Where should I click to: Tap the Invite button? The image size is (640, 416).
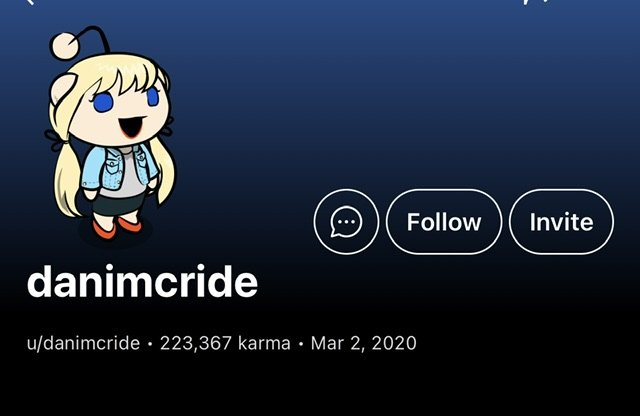coord(561,222)
